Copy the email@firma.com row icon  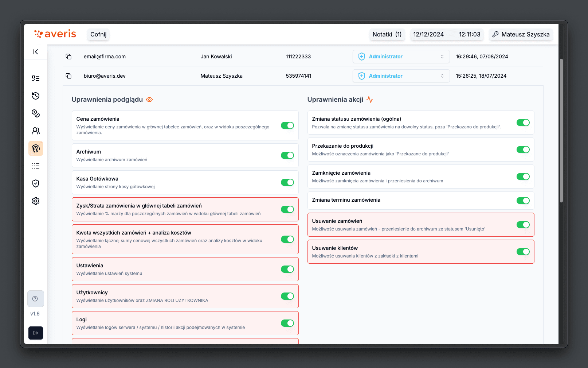click(x=68, y=57)
